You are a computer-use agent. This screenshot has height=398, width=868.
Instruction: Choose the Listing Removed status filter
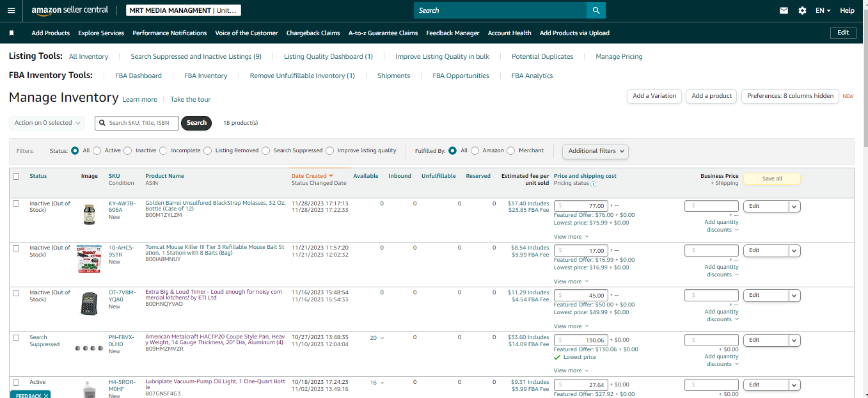[x=208, y=151]
